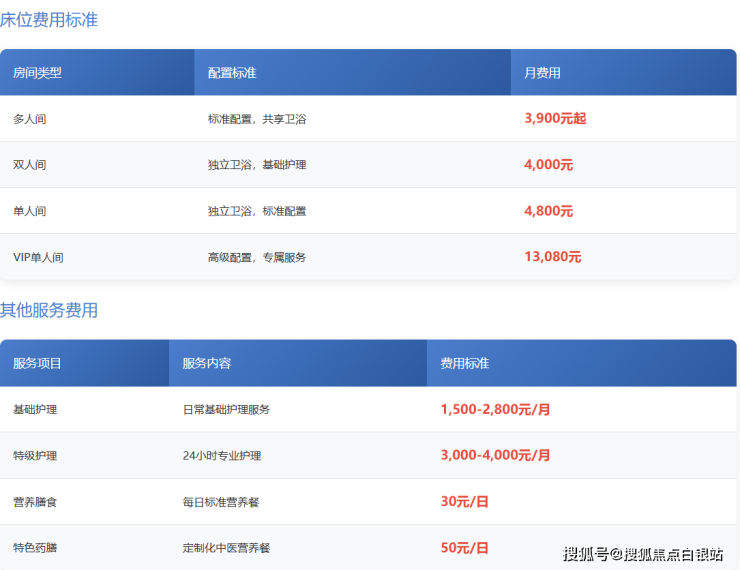Click the 24小时专业护理 description
Screen dimensions: 740x570
(222, 456)
